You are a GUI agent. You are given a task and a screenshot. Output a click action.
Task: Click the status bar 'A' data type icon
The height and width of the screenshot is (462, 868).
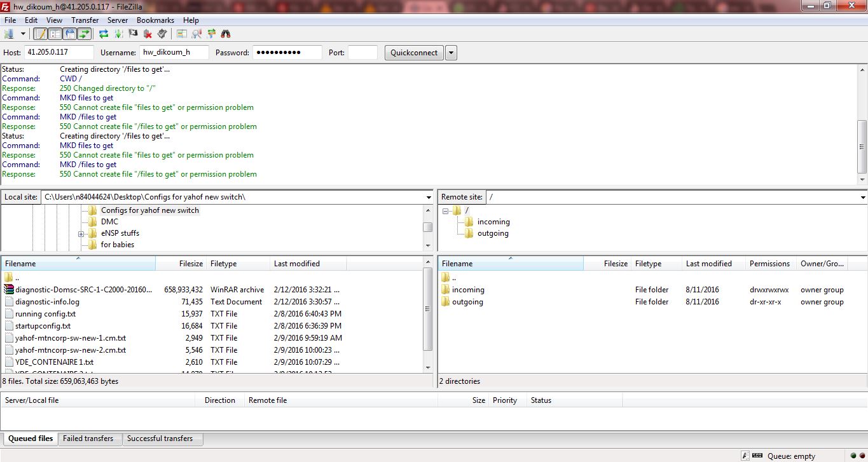tap(745, 456)
